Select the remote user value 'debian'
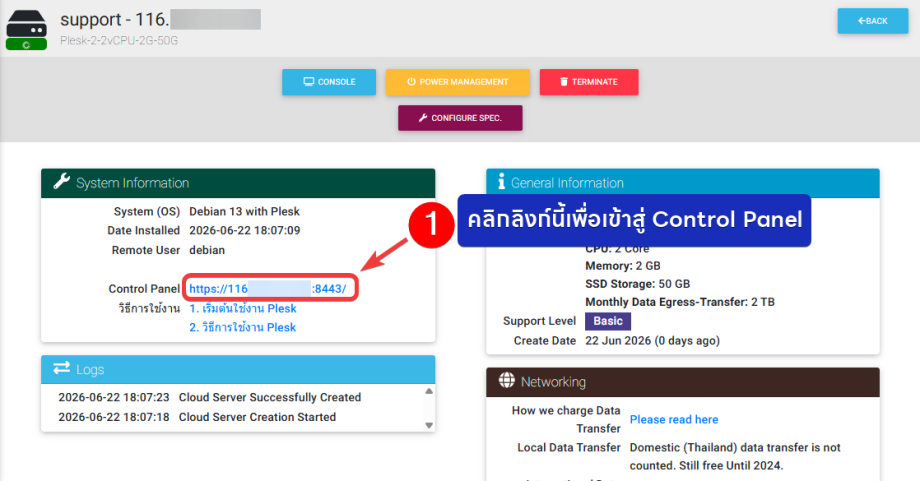The image size is (920, 481). click(x=207, y=250)
